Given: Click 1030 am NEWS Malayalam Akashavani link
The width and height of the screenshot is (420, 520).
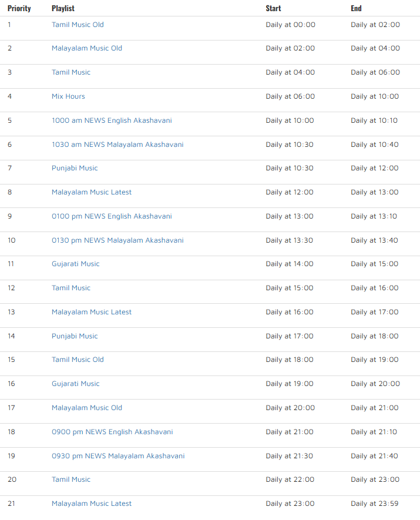Looking at the screenshot, I should pyautogui.click(x=117, y=145).
